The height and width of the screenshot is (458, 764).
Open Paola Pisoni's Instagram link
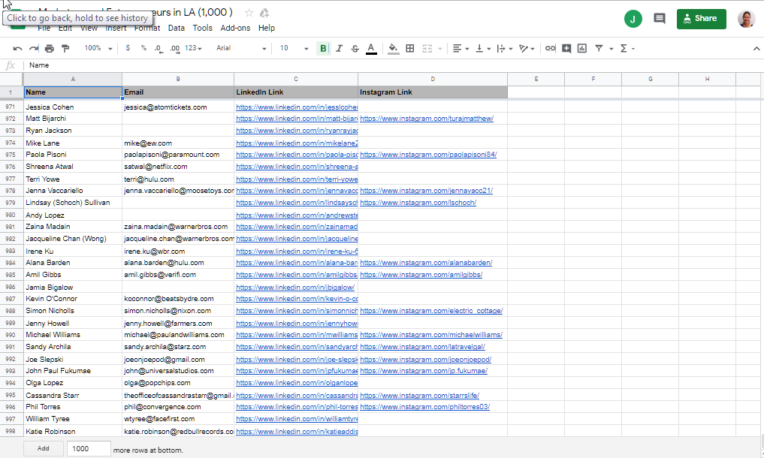(x=428, y=154)
